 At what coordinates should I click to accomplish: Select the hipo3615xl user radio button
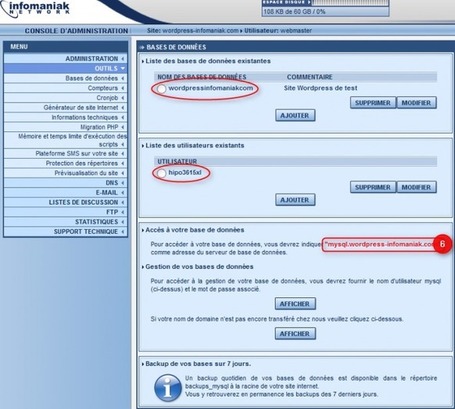pyautogui.click(x=162, y=173)
